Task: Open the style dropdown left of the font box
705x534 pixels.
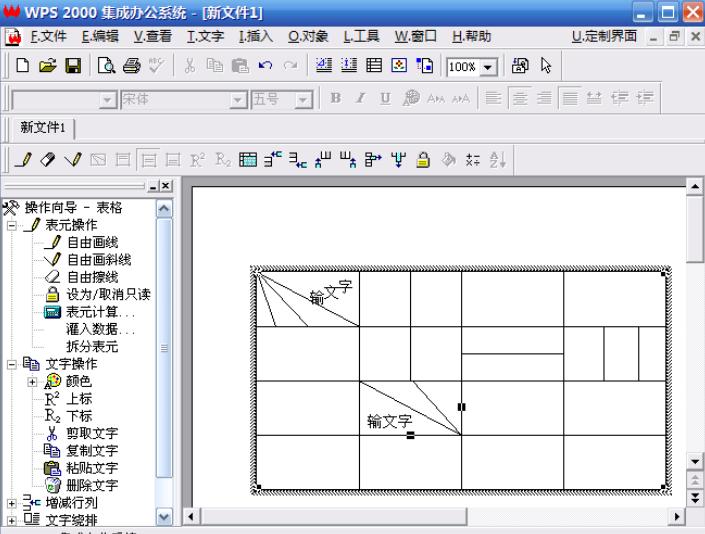Action: click(x=107, y=100)
